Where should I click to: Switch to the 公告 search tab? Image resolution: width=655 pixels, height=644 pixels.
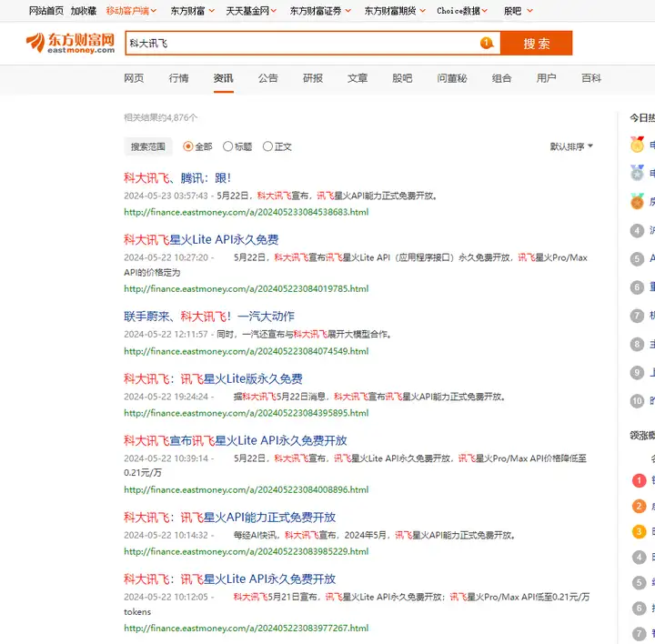pos(268,78)
